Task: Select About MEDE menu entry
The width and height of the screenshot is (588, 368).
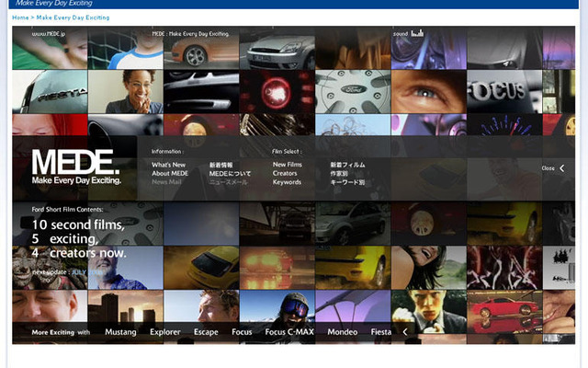Action: pos(170,173)
